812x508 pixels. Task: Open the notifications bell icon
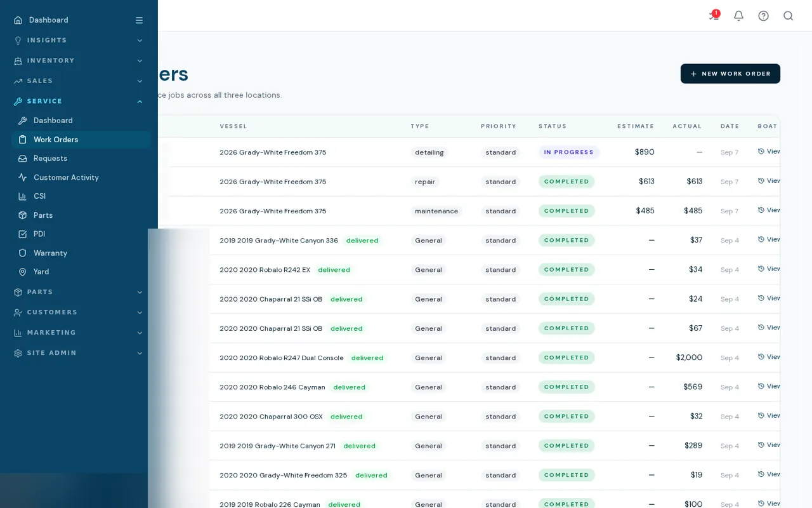pyautogui.click(x=738, y=16)
